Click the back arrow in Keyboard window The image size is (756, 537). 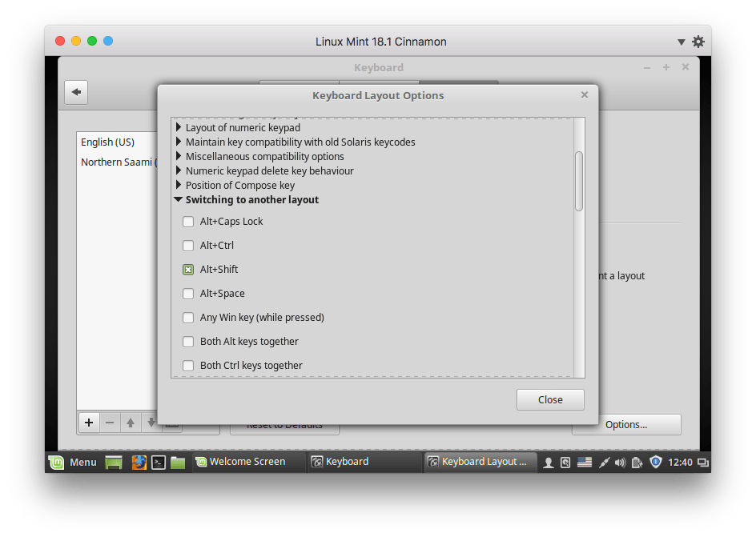(76, 92)
